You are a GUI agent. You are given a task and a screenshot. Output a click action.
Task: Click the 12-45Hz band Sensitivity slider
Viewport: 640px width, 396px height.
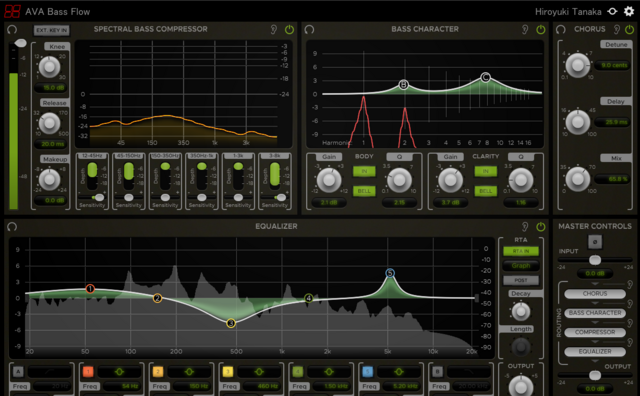point(92,198)
